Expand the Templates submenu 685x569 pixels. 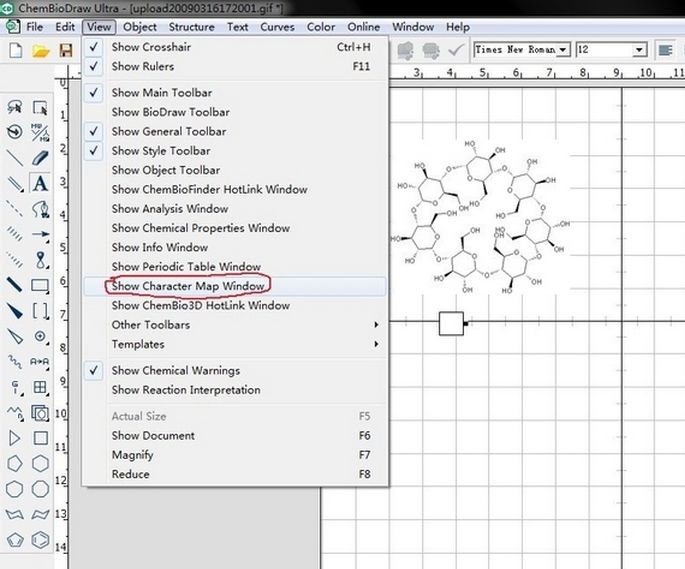pyautogui.click(x=235, y=344)
